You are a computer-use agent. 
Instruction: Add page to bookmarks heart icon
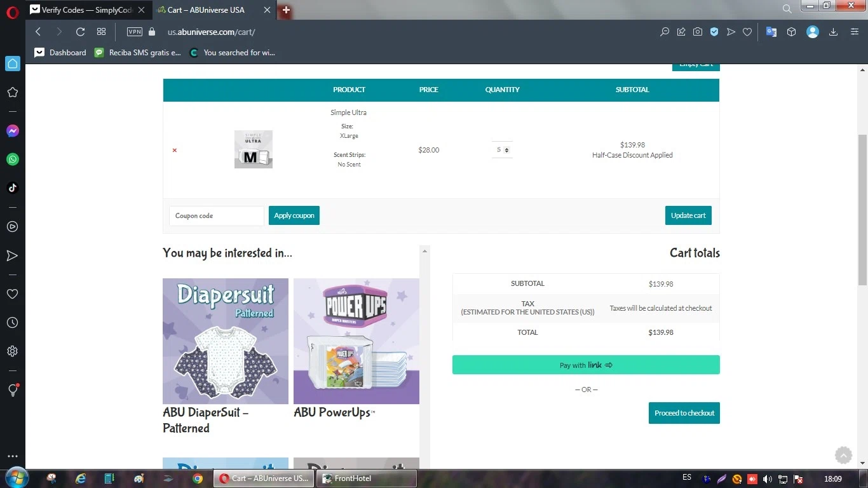747,32
